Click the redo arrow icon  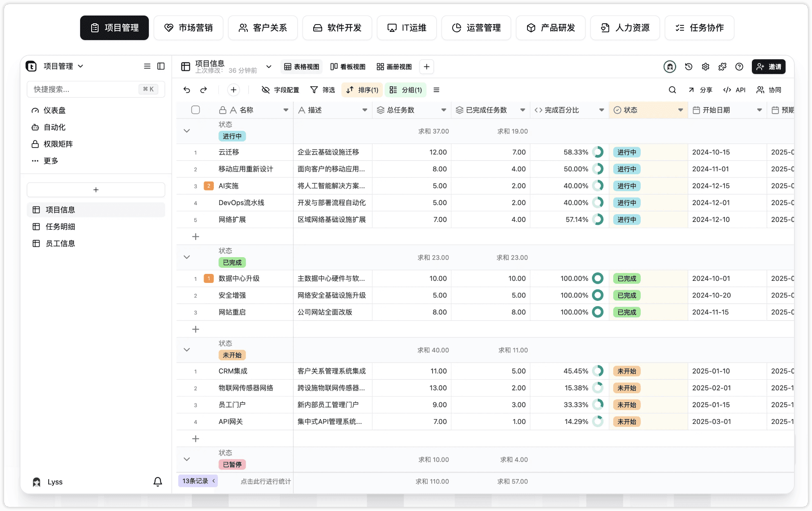pyautogui.click(x=204, y=90)
